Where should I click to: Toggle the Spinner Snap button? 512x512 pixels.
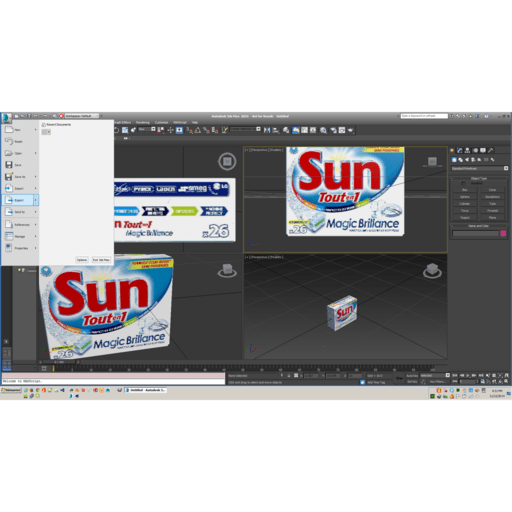(x=215, y=130)
